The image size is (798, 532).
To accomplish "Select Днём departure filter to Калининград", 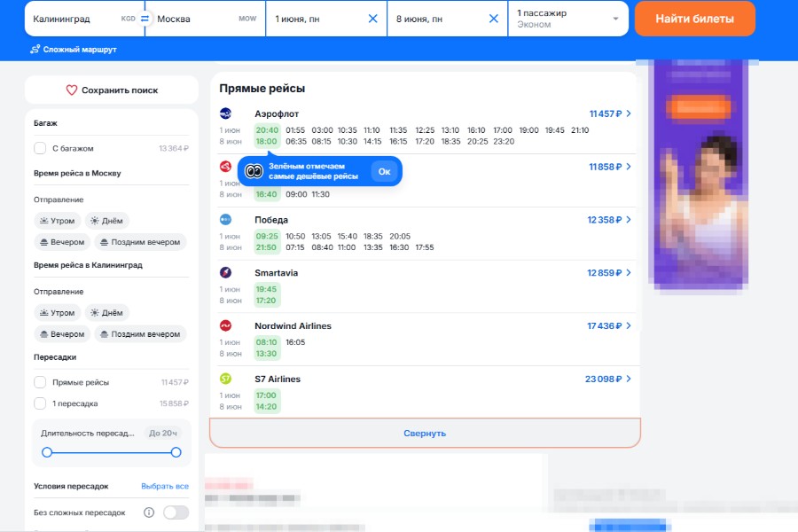I will (x=107, y=313).
